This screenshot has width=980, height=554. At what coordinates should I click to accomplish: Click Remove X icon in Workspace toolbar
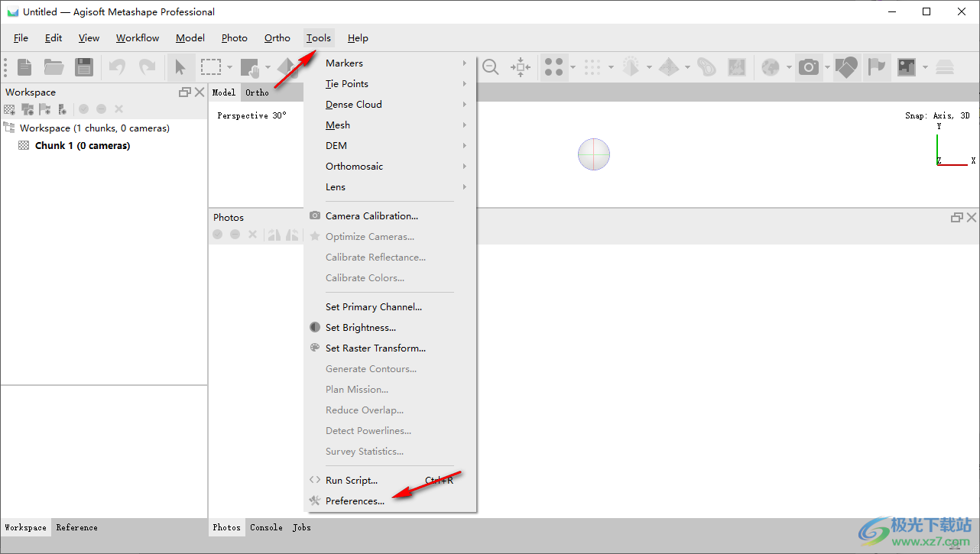pyautogui.click(x=118, y=109)
